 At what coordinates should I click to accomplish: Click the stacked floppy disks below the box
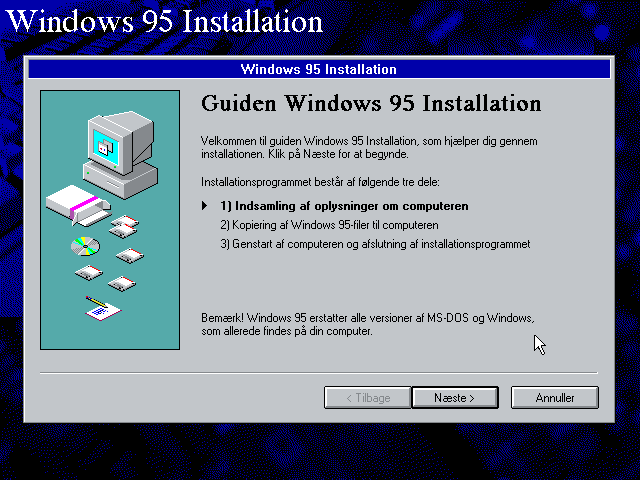point(124,227)
